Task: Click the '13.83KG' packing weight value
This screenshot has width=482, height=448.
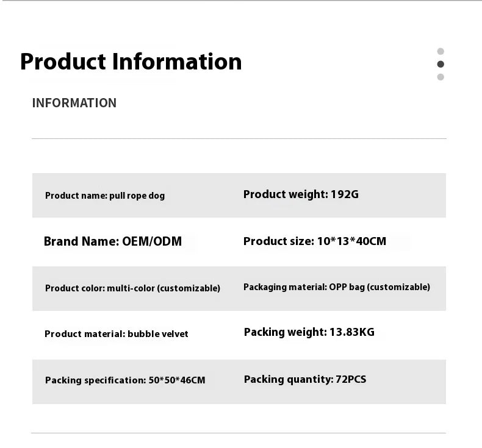Action: tap(351, 332)
